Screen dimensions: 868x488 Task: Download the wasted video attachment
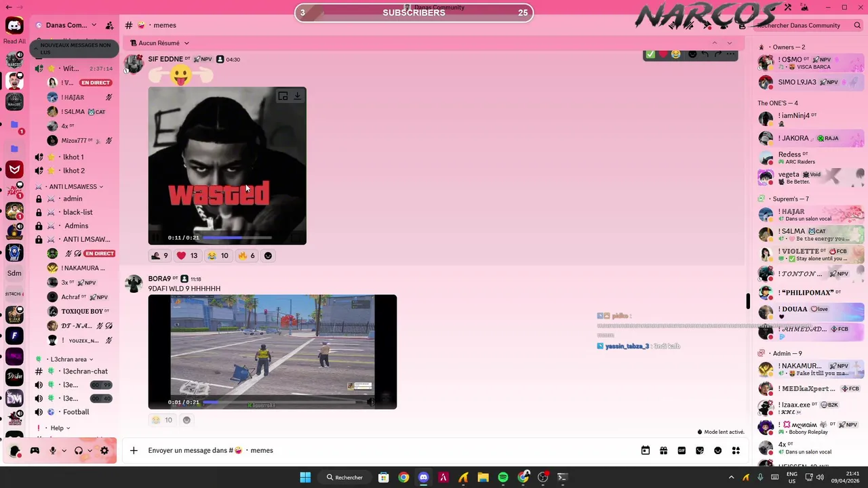pyautogui.click(x=297, y=96)
